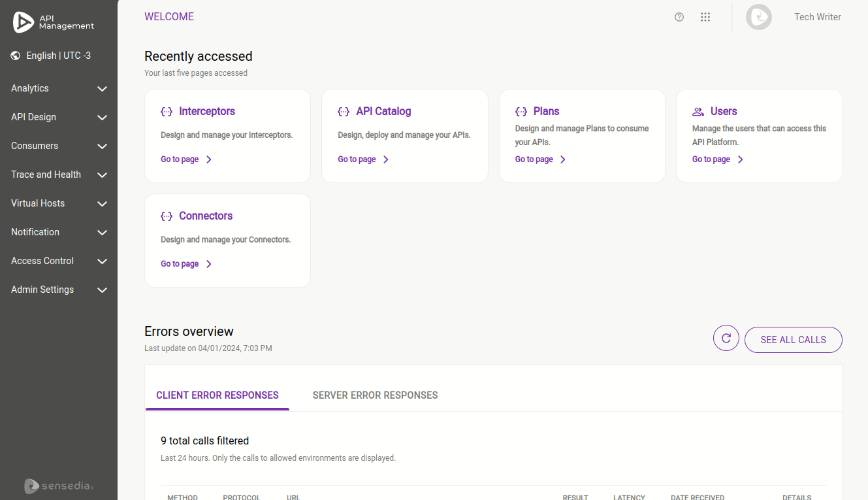Click the SEE ALL CALLS button

(793, 339)
